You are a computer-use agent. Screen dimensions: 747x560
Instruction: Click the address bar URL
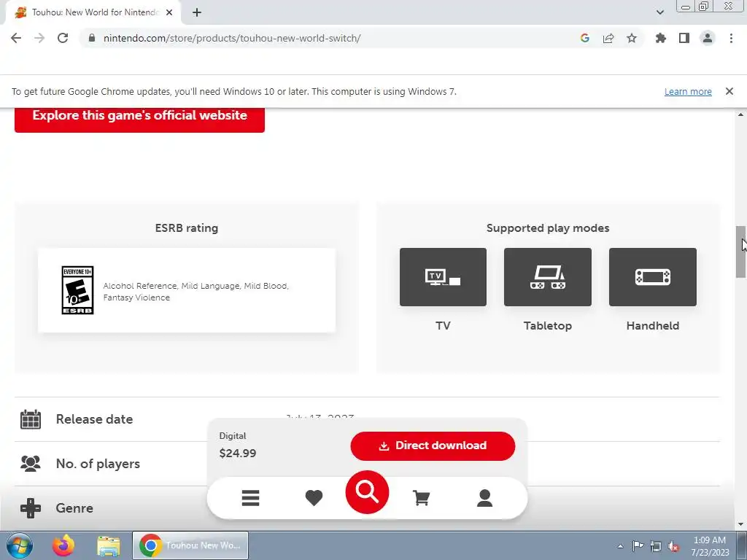click(x=232, y=38)
